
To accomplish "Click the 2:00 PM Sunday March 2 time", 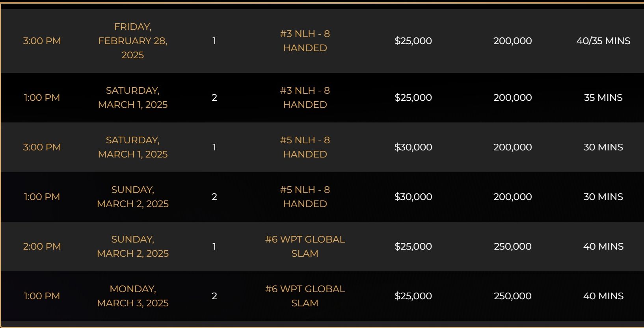I will click(42, 246).
